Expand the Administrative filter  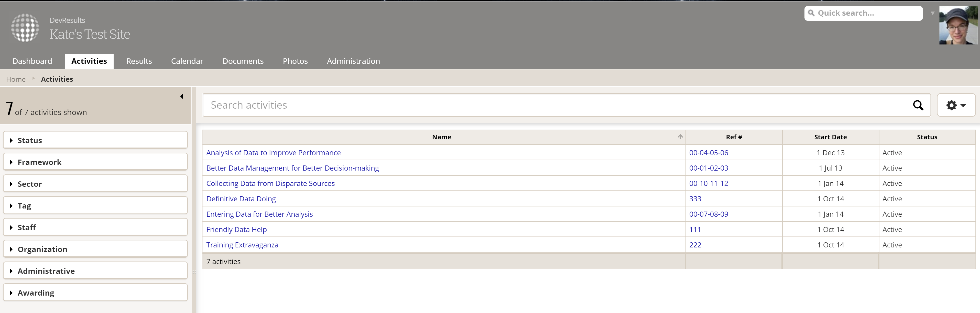[x=95, y=270]
